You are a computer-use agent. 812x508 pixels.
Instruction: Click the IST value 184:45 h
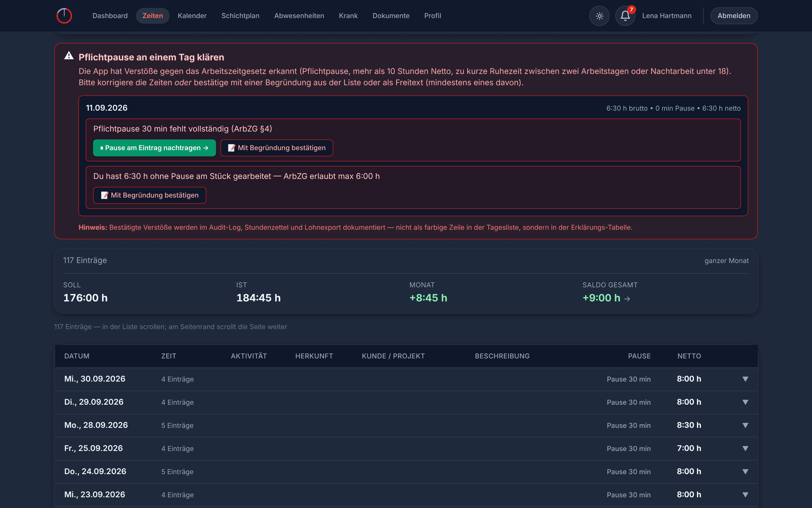point(258,298)
